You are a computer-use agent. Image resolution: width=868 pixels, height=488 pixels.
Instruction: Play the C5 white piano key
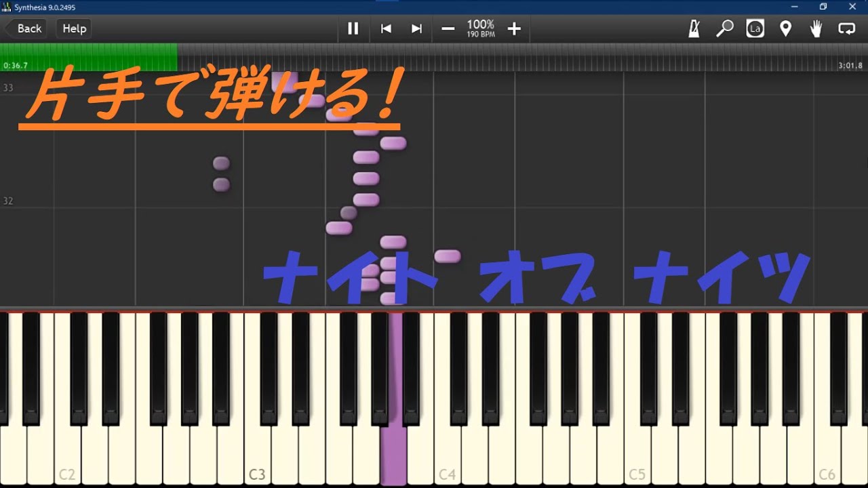(637, 454)
